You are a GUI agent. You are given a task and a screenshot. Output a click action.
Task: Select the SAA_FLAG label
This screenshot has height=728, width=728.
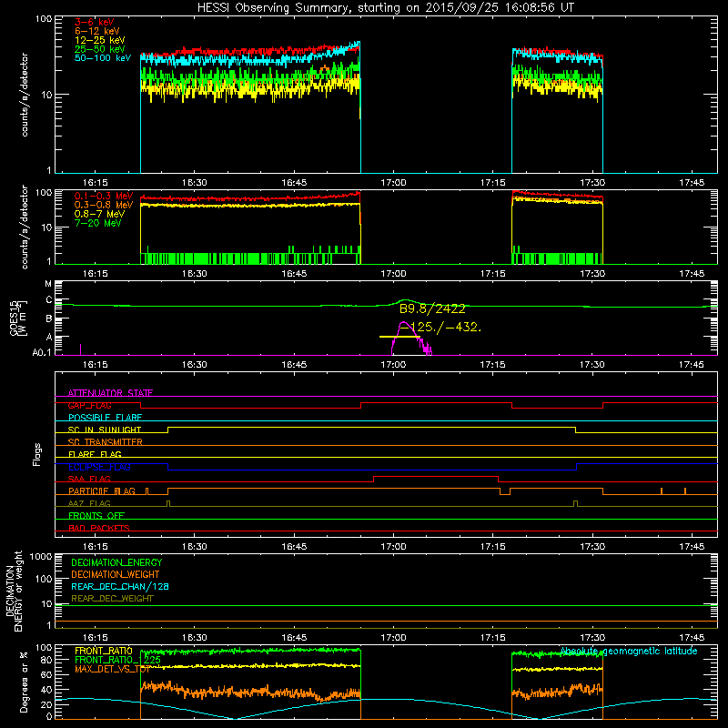89,479
